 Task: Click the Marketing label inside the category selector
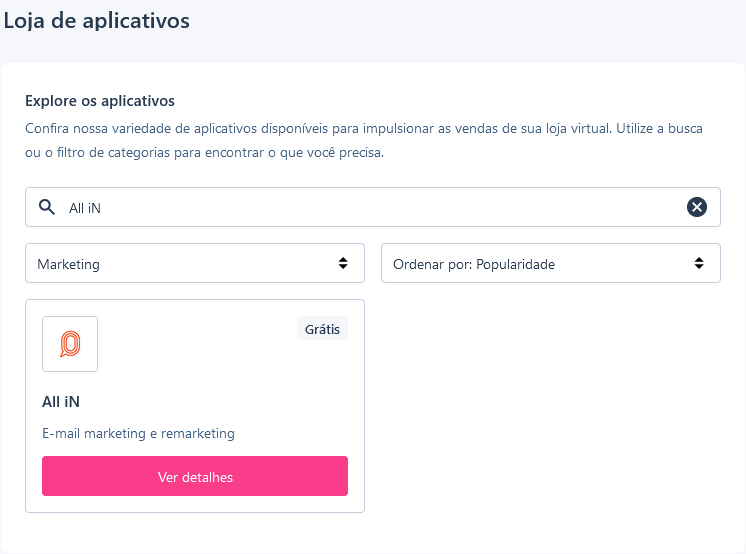click(x=69, y=264)
